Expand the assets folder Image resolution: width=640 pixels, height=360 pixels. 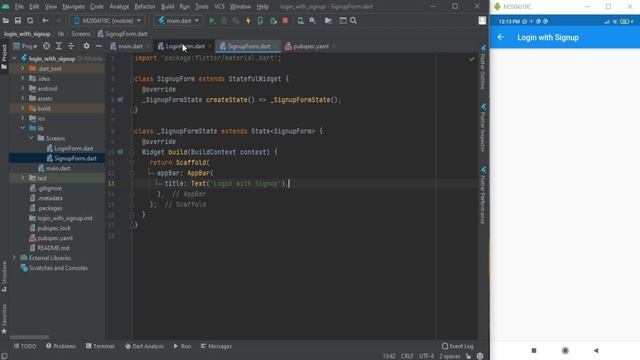tap(22, 98)
